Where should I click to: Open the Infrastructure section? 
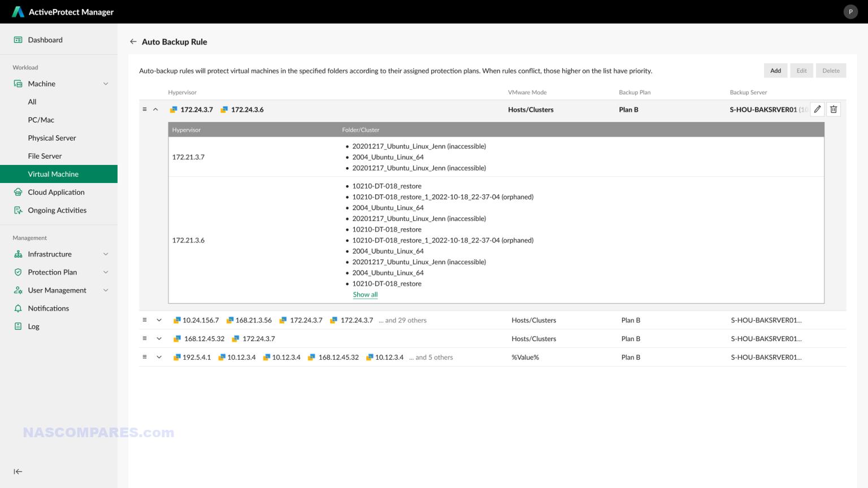pos(50,254)
